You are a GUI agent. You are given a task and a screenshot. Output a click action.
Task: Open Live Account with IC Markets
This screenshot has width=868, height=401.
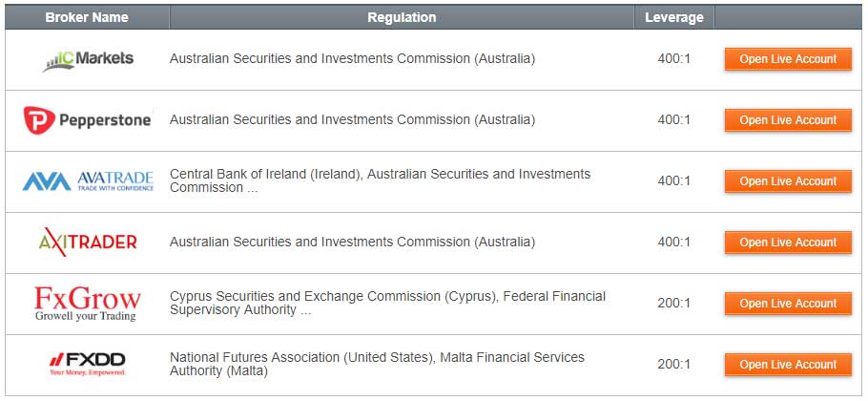coord(788,59)
